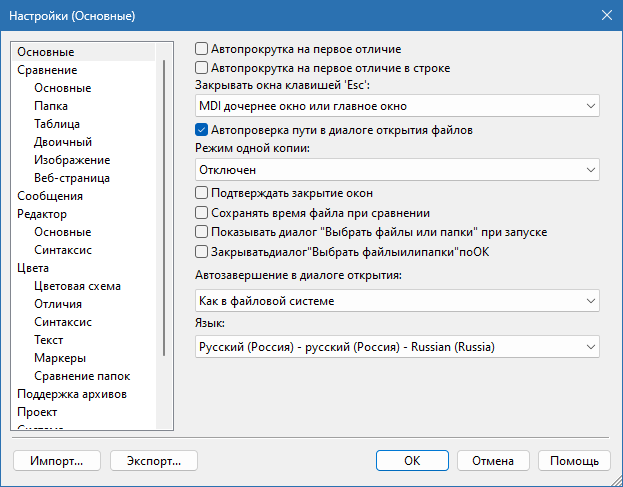Open Помощь help button
Image resolution: width=623 pixels, height=487 pixels.
click(574, 461)
